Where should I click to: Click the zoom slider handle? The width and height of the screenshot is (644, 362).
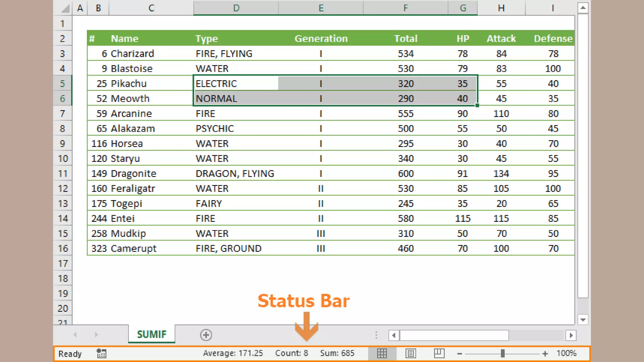point(502,353)
